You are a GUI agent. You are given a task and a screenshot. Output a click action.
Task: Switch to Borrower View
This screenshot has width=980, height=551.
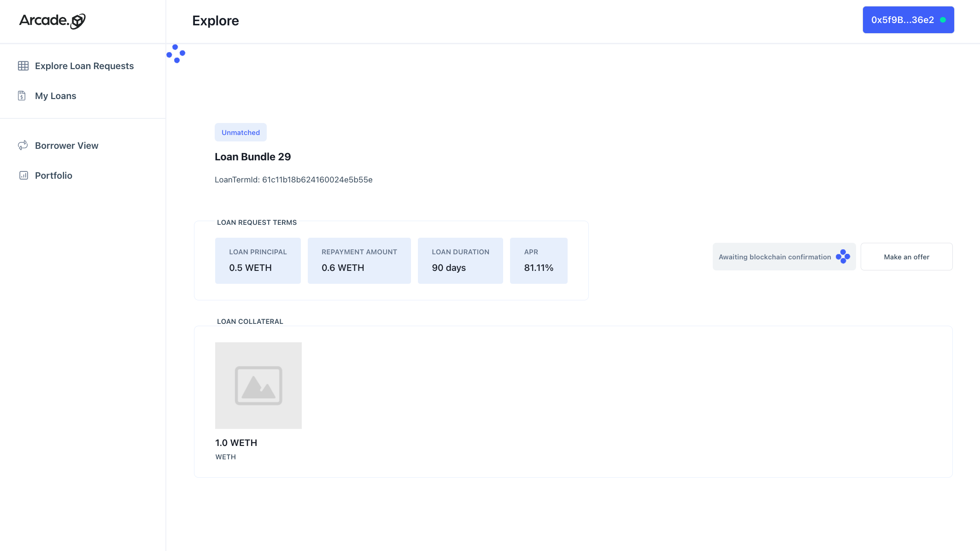[x=67, y=146]
